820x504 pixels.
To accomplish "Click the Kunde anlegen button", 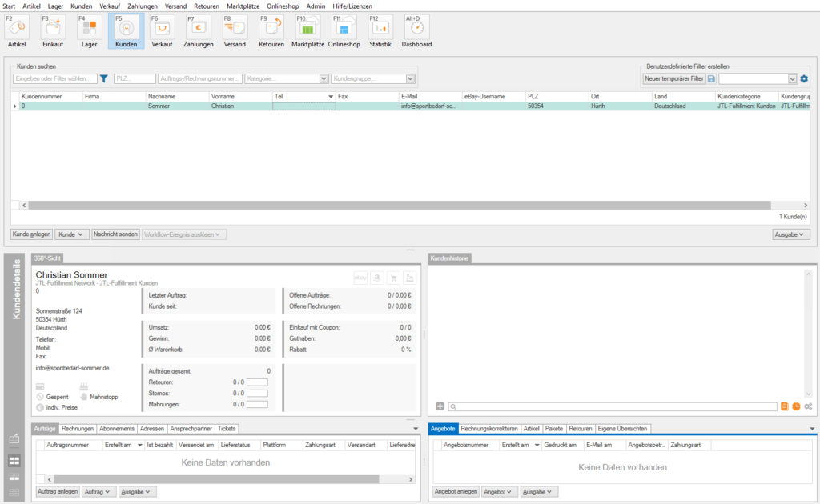I will point(32,234).
